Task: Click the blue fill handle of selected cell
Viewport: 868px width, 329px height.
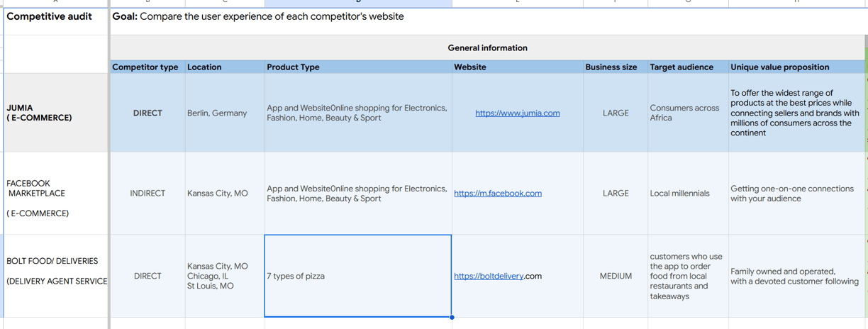Action: pyautogui.click(x=452, y=317)
